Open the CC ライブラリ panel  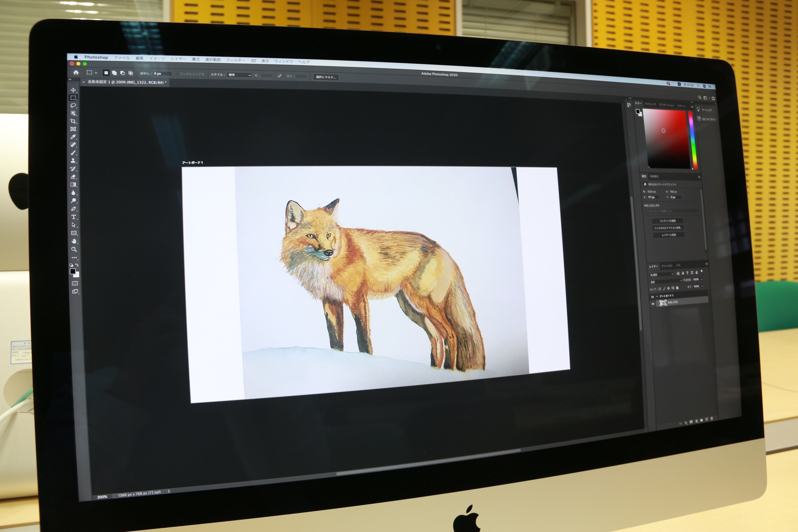click(707, 119)
